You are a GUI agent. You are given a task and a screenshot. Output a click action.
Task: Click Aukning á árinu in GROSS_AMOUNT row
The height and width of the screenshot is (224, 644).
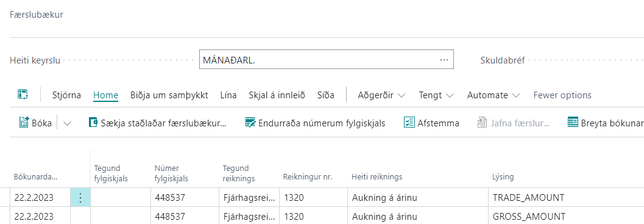tap(418, 216)
